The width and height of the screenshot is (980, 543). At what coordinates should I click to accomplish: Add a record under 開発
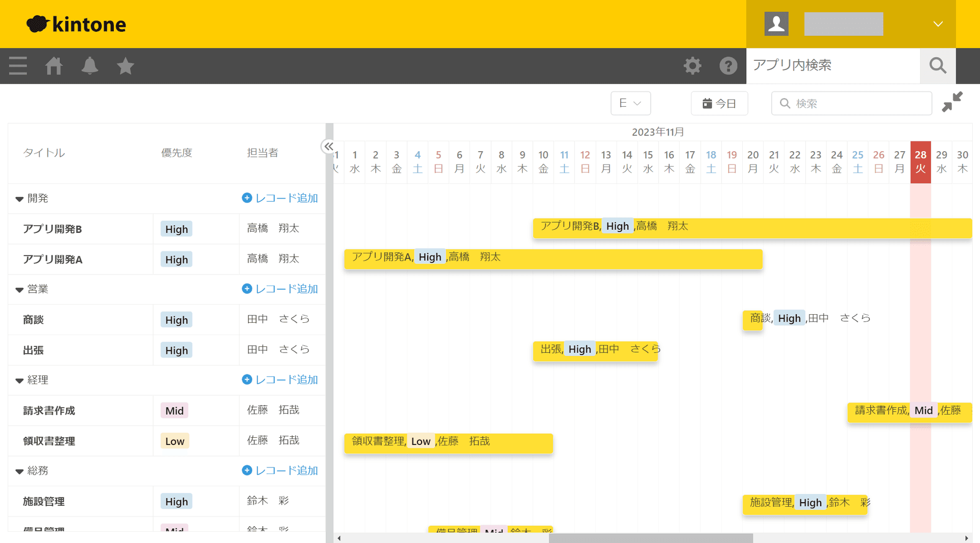pos(286,198)
